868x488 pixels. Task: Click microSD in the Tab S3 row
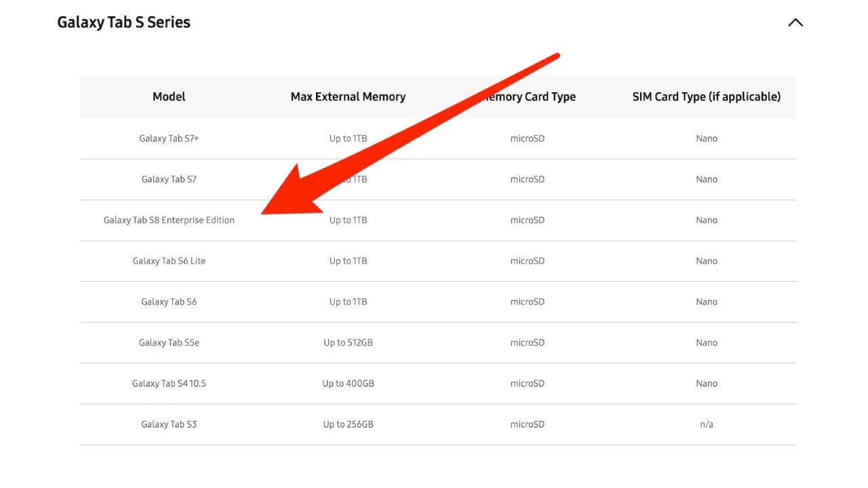pyautogui.click(x=528, y=424)
